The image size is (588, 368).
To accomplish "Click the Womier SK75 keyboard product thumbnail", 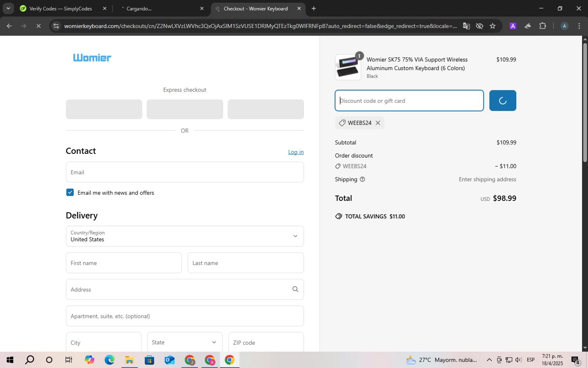I will pyautogui.click(x=348, y=67).
